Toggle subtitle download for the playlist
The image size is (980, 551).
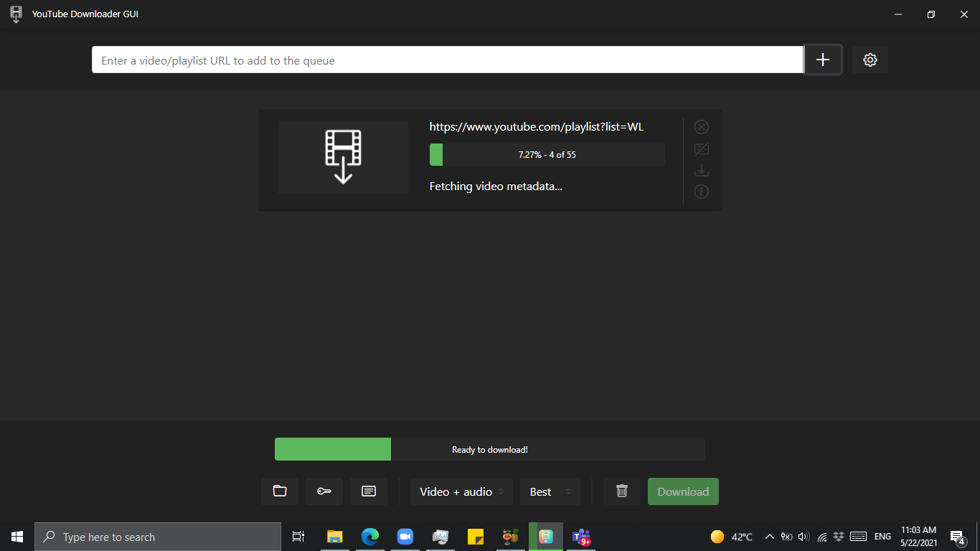point(701,149)
